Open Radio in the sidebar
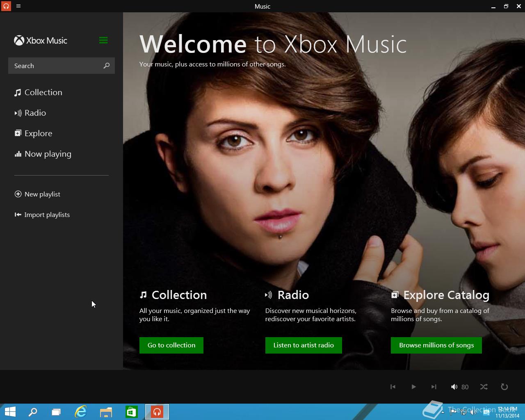Viewport: 525px width, 420px height. [30, 113]
